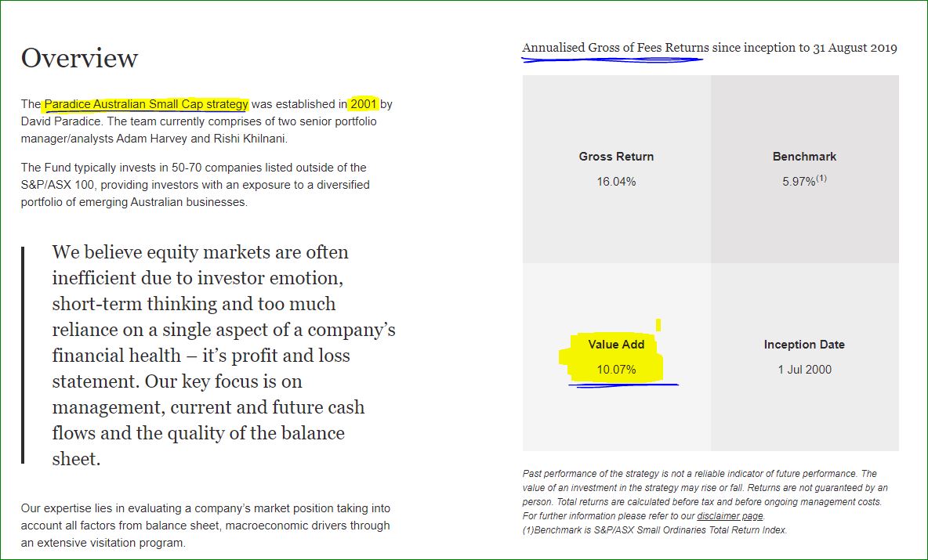Screen dimensions: 928x560
Task: Click the Paradice Australian Small Cap strategy link
Action: click(x=147, y=104)
